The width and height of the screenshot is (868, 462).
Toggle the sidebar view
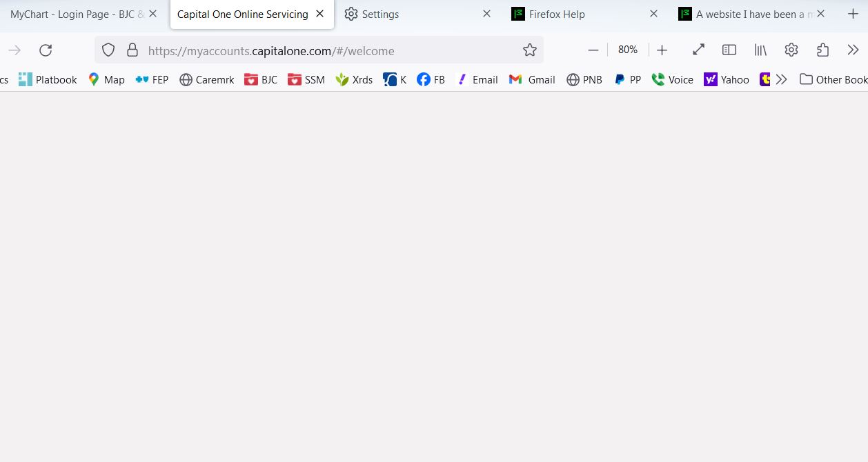click(729, 50)
